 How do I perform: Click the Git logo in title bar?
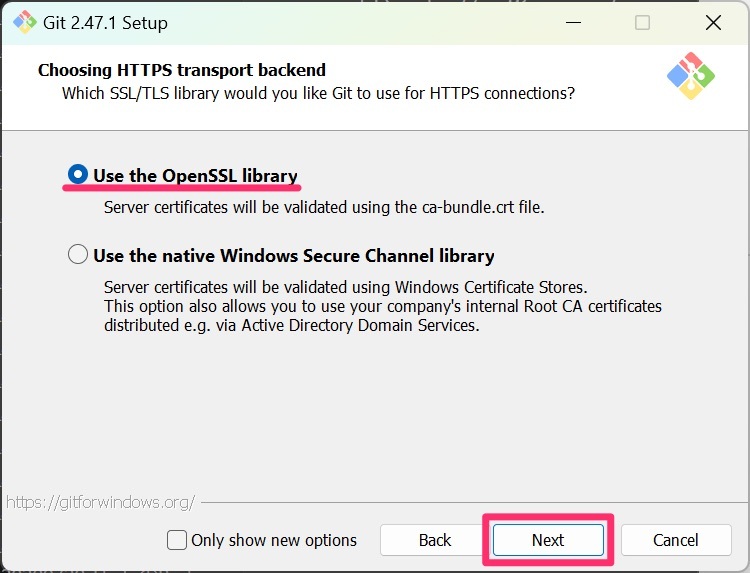point(24,22)
